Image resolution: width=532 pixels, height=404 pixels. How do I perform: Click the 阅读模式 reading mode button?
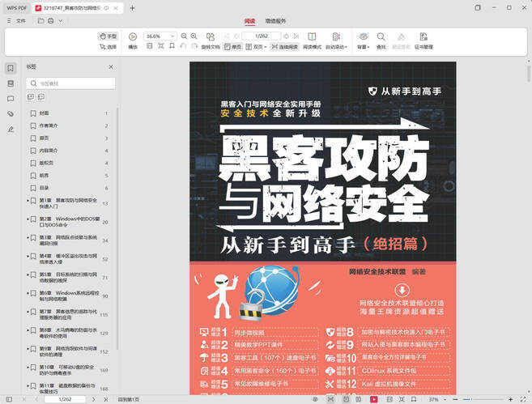tap(312, 40)
